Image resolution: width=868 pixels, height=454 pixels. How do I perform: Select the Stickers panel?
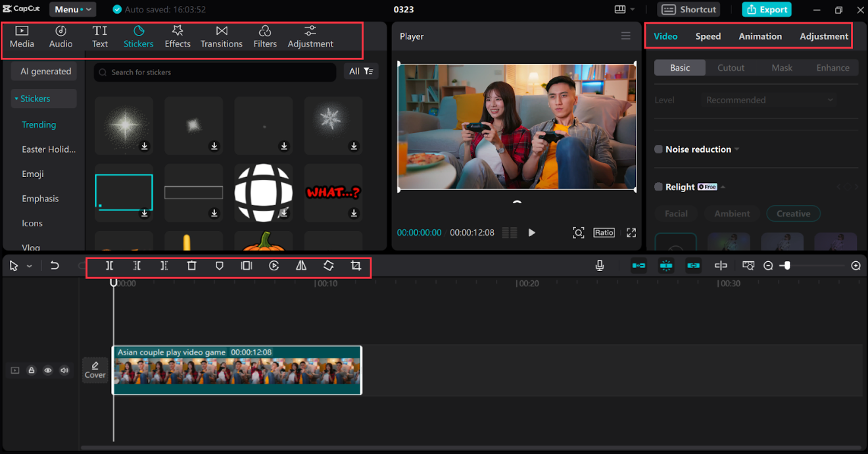coord(139,37)
